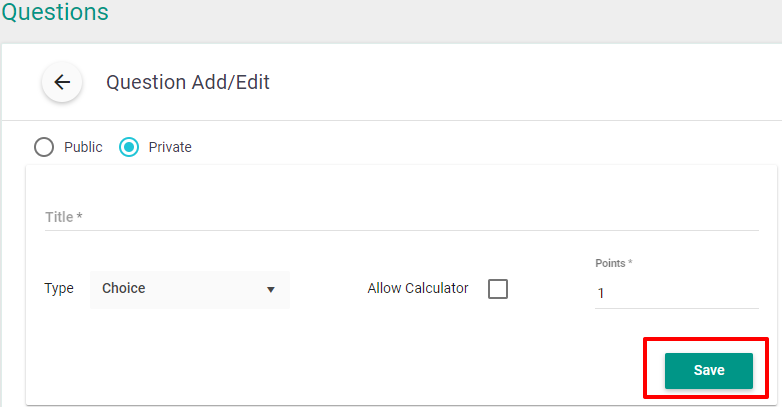This screenshot has height=407, width=782.
Task: Click the Title * placeholder text
Action: pos(64,217)
